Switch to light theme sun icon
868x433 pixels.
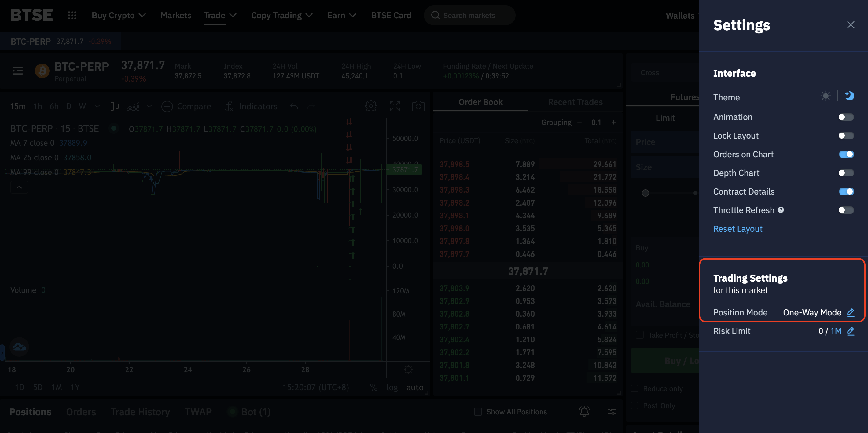pyautogui.click(x=825, y=96)
